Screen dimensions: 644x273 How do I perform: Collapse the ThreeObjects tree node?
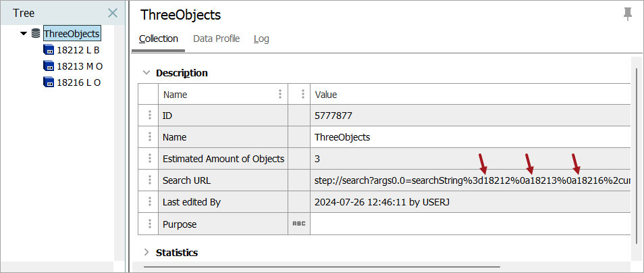(24, 33)
